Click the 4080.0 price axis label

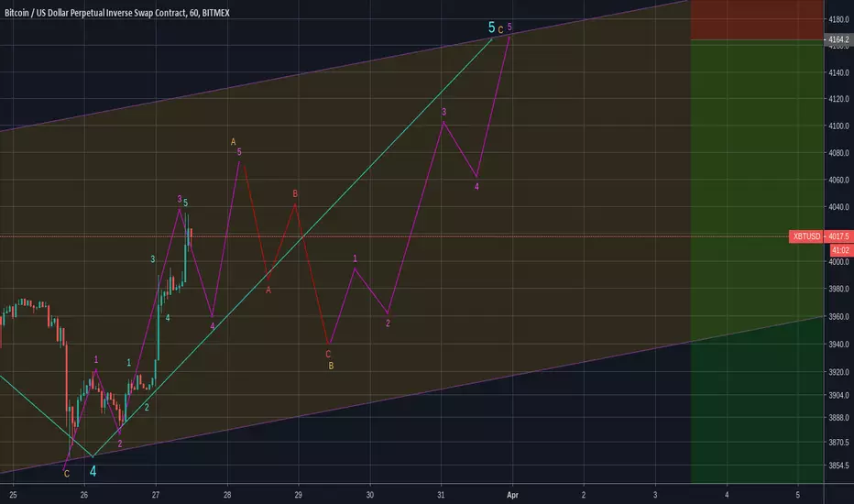click(x=838, y=153)
